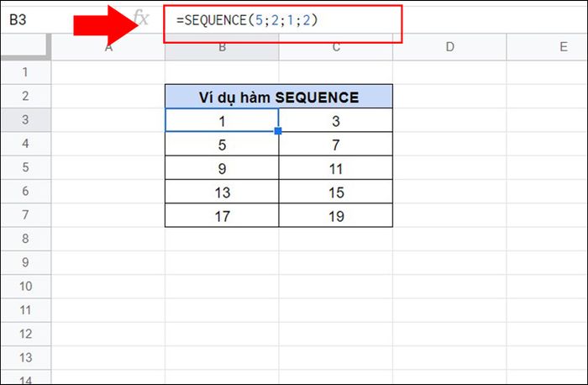588x385 pixels.
Task: Select row 10 header
Action: pyautogui.click(x=25, y=287)
